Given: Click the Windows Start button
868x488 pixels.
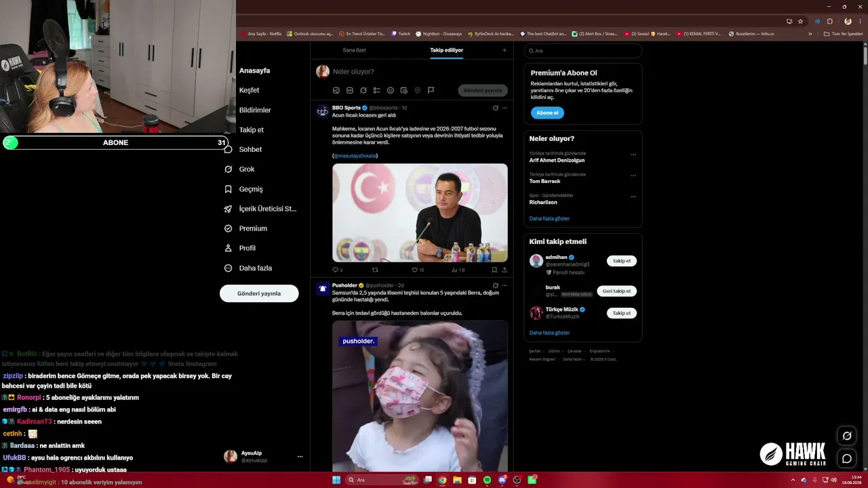Looking at the screenshot, I should point(336,480).
